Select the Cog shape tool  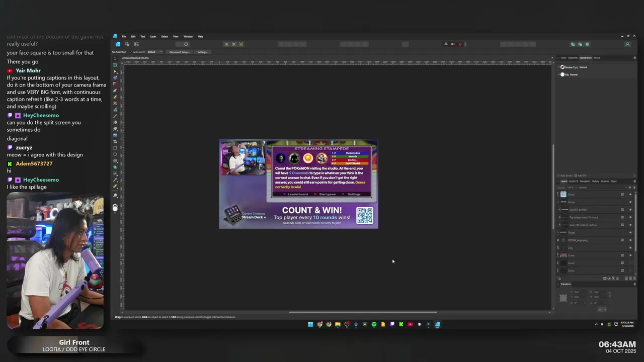pos(115,160)
